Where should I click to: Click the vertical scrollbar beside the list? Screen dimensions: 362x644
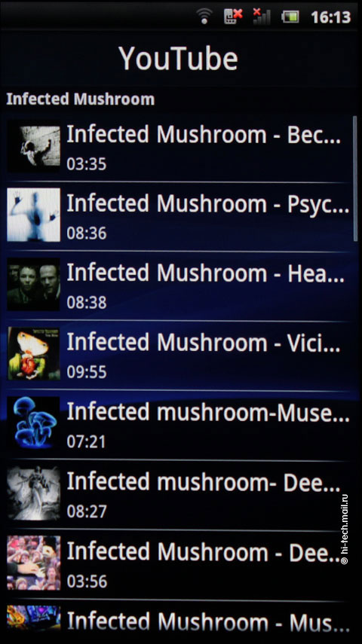pyautogui.click(x=355, y=179)
